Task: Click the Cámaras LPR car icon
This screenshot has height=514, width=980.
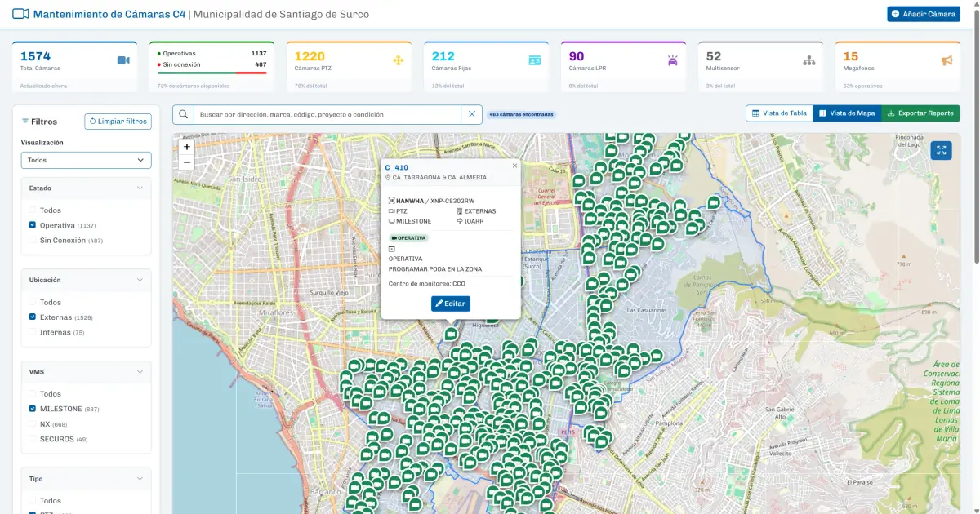Action: tap(672, 60)
